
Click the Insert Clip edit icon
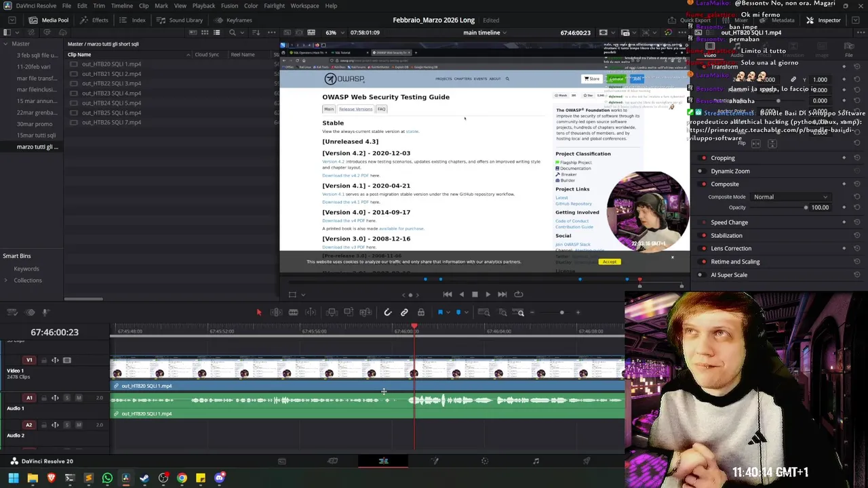click(x=332, y=312)
